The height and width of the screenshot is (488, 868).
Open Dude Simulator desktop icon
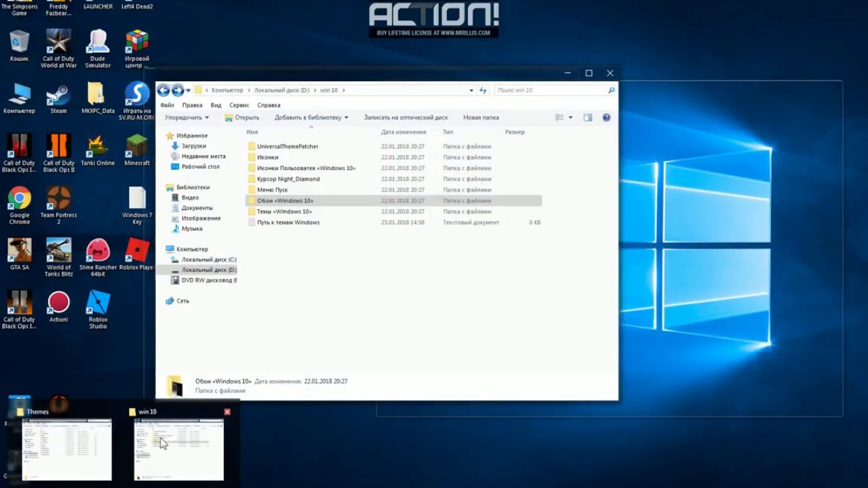tap(98, 47)
